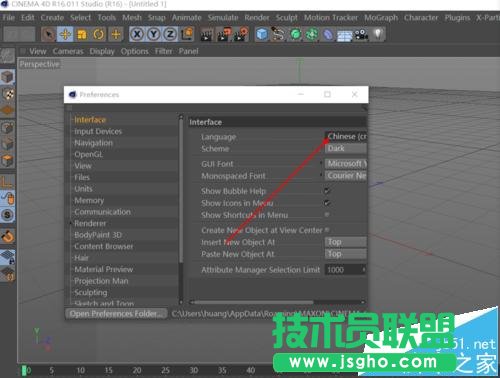500x378 pixels.
Task: Open the Edit menu
Action: [x=27, y=18]
